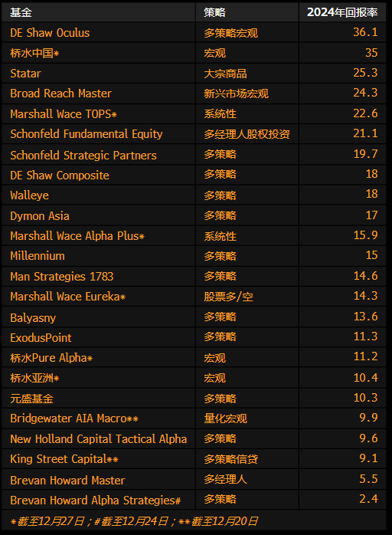Click the 元盛基金 fund name
392x535 pixels.
point(31,399)
